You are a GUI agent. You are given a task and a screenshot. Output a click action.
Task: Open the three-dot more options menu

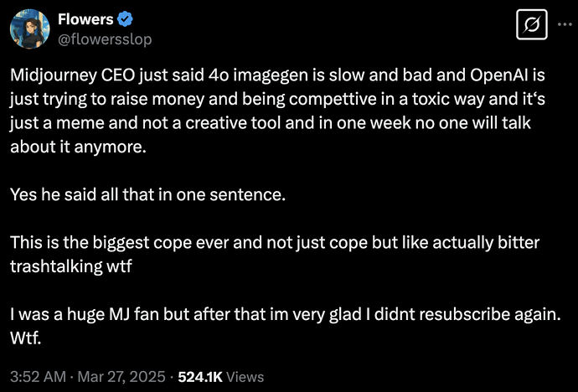point(562,25)
